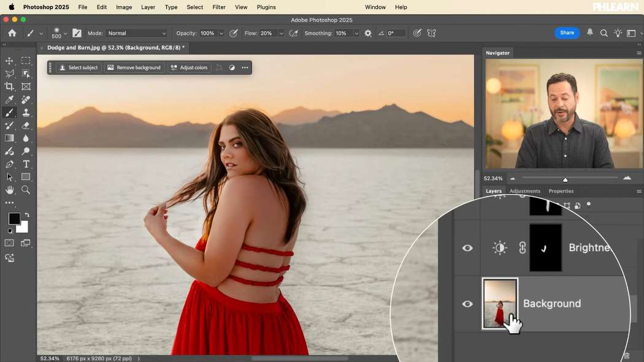Toggle Quick Mask mode
This screenshot has width=644, height=362.
[x=9, y=243]
